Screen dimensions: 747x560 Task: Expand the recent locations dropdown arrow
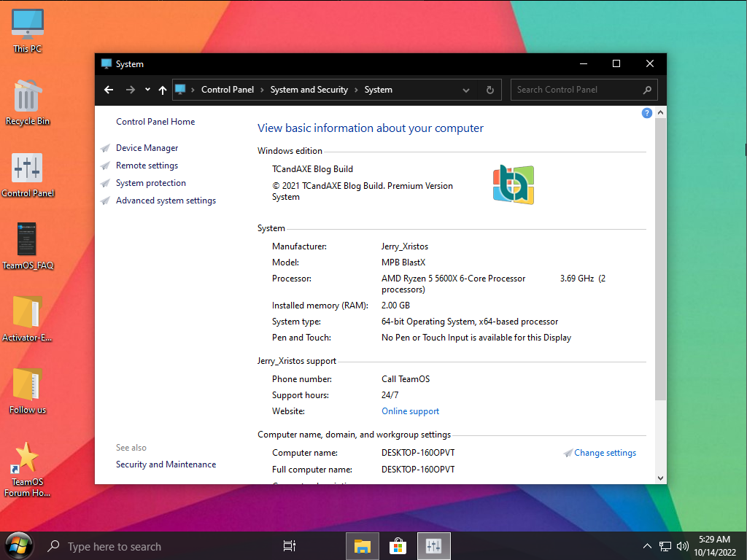point(147,90)
